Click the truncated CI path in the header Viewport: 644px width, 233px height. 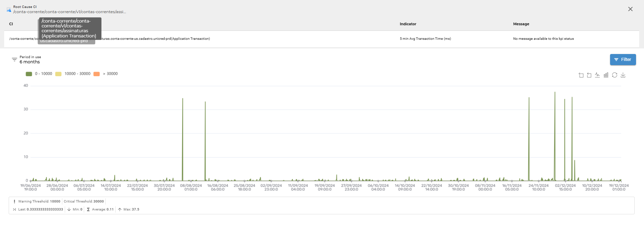pyautogui.click(x=70, y=12)
